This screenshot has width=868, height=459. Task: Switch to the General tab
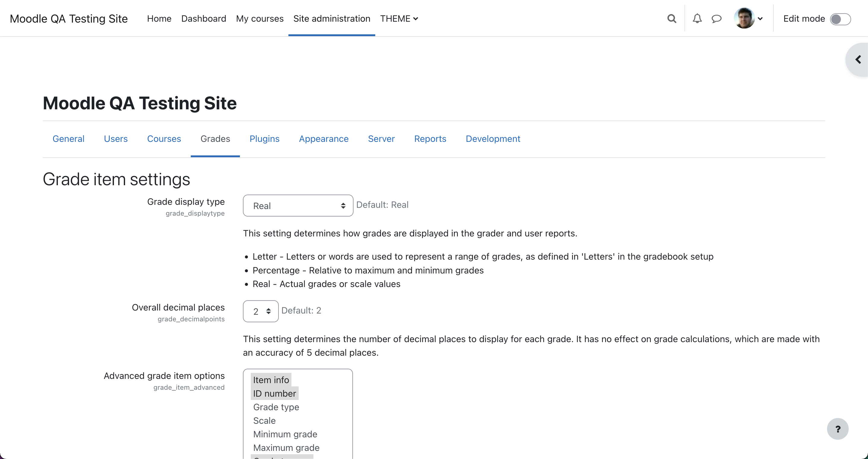[68, 139]
